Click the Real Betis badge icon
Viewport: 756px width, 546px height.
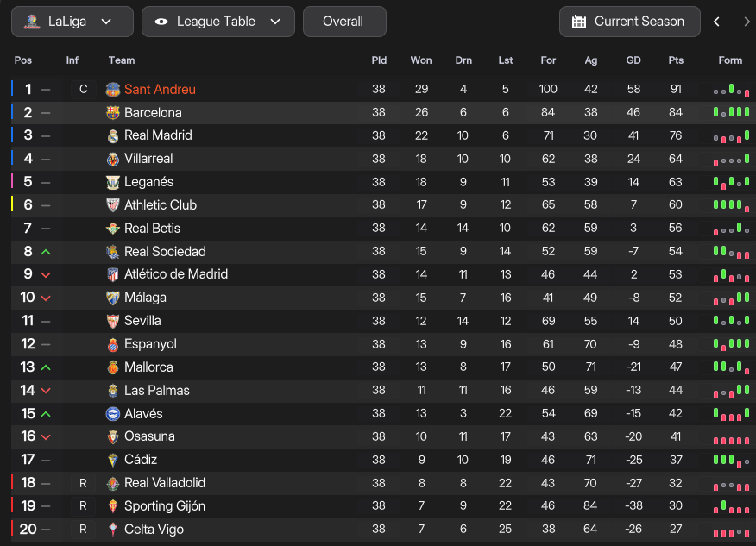[x=112, y=229]
